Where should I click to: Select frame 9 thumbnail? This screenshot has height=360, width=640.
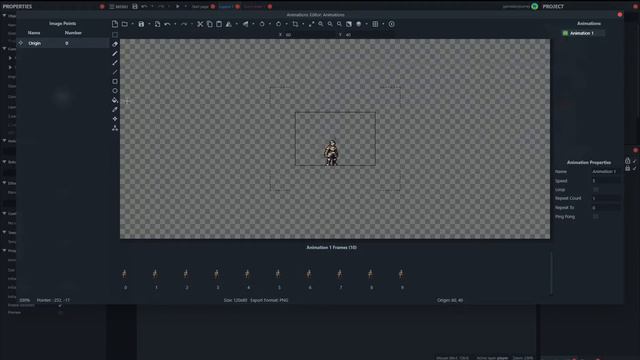[401, 274]
